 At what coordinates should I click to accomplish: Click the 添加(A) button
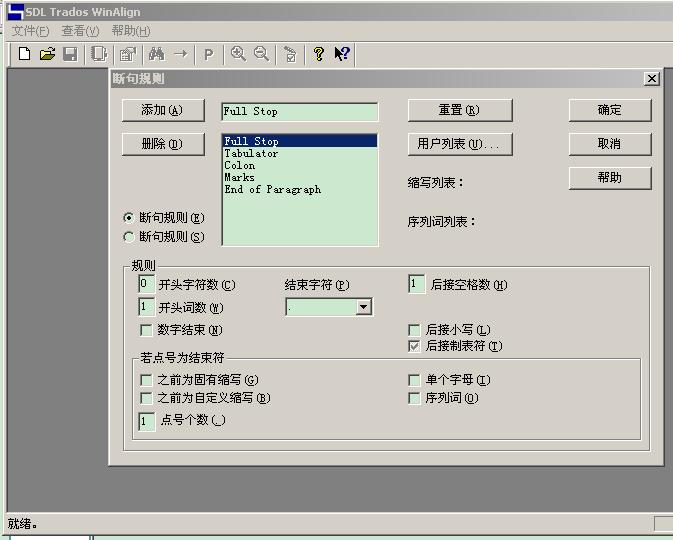163,110
